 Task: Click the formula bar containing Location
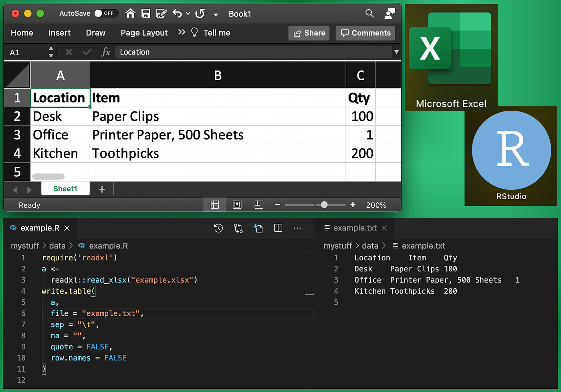point(254,52)
